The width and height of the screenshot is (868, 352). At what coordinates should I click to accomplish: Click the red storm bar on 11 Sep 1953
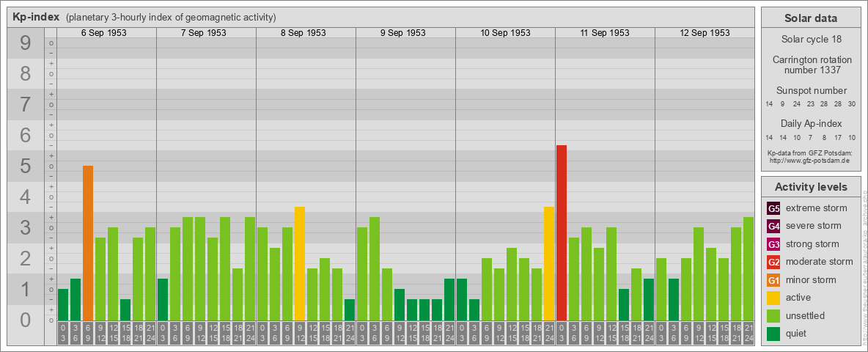click(562, 232)
